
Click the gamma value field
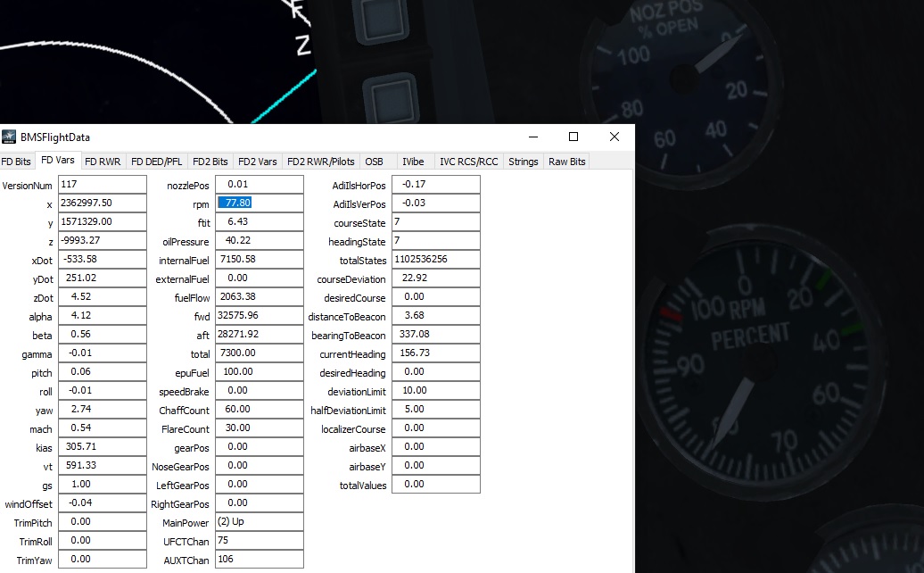click(x=103, y=353)
